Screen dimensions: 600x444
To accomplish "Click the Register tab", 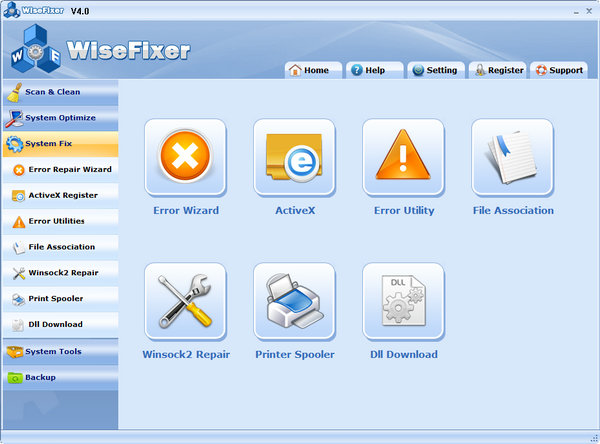I will pyautogui.click(x=497, y=70).
